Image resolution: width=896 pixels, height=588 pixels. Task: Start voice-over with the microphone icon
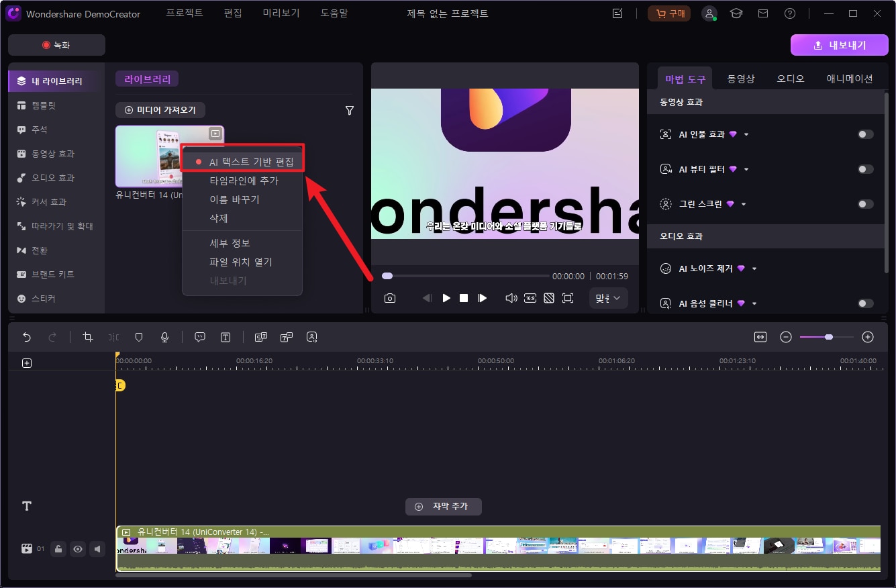[164, 338]
